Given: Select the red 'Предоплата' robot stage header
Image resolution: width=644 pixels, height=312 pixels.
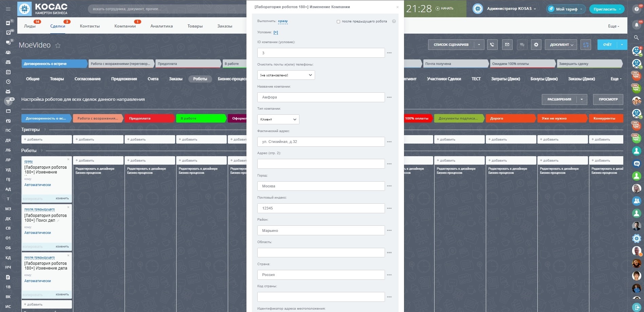Looking at the screenshot, I should 149,118.
